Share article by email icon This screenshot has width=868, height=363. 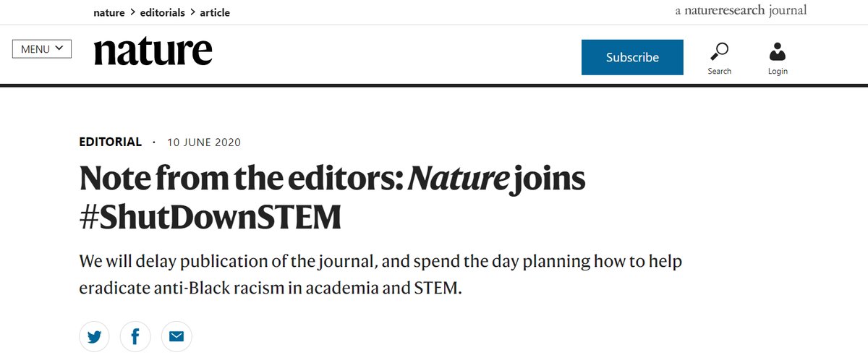(x=176, y=336)
